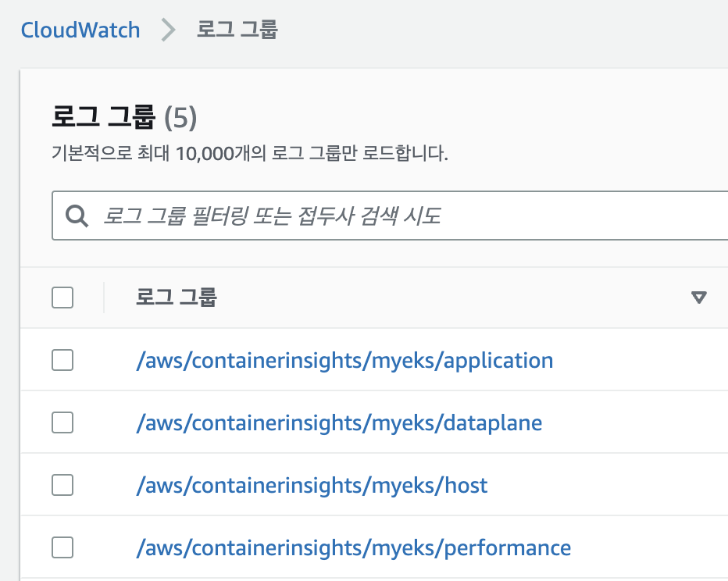Viewport: 728px width, 581px height.
Task: Open /aws/containerinsights/myeks/application log group
Action: pos(344,361)
